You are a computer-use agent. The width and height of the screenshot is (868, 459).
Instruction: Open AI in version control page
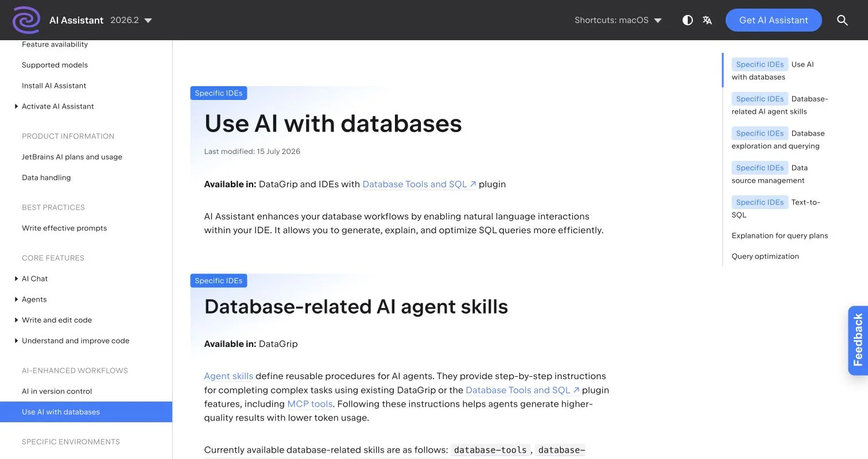coord(57,391)
